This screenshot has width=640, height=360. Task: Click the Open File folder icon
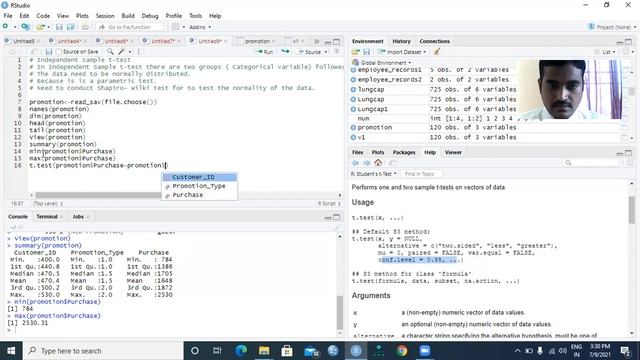tap(40, 27)
